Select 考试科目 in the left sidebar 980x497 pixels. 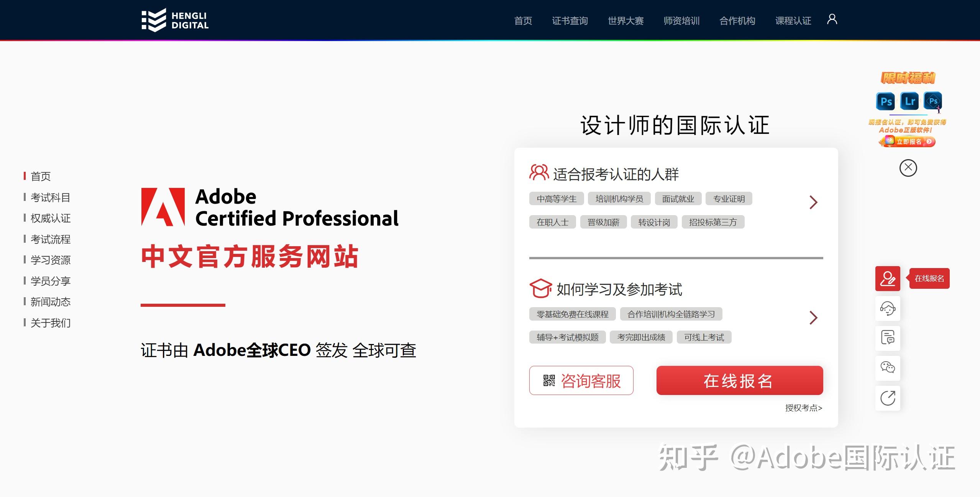click(x=50, y=197)
